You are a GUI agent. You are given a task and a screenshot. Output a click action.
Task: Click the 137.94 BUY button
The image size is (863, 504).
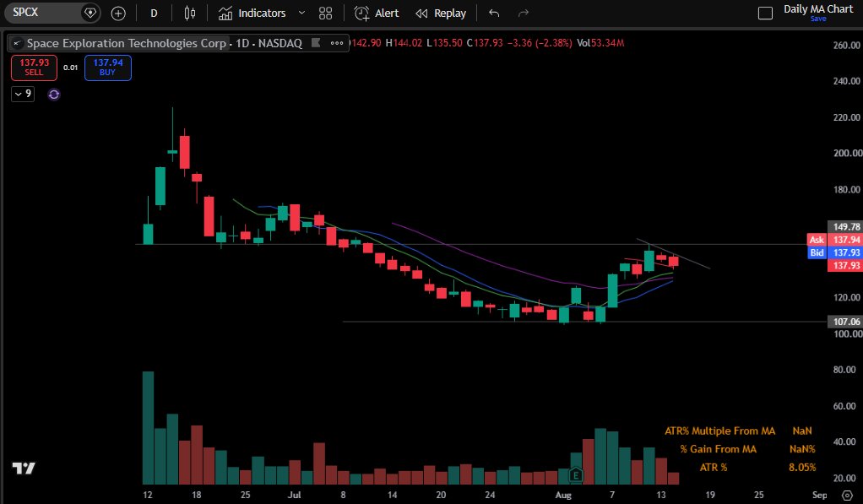click(108, 68)
